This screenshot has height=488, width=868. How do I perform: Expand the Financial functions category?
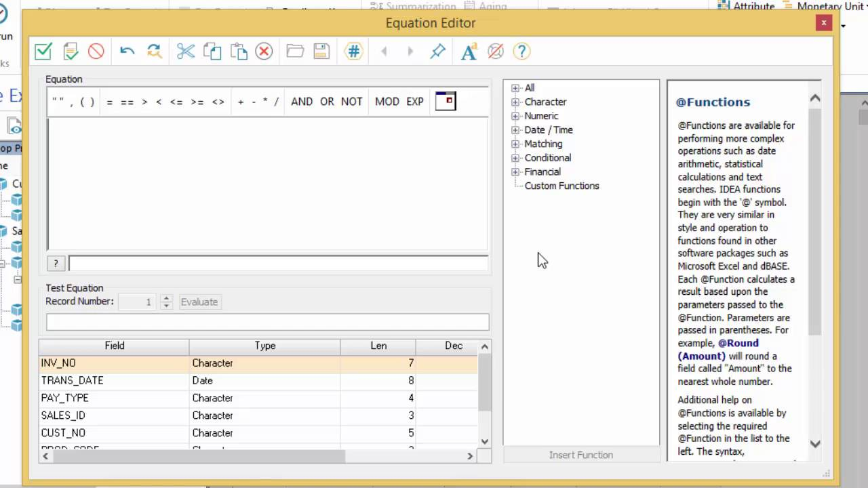pos(515,172)
